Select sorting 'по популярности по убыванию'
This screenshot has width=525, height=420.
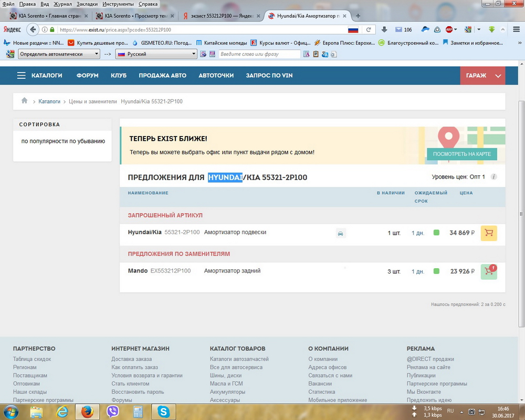pyautogui.click(x=63, y=141)
